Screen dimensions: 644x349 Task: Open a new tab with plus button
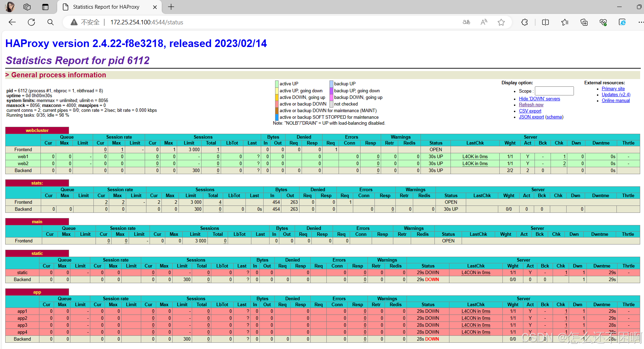[x=171, y=7]
